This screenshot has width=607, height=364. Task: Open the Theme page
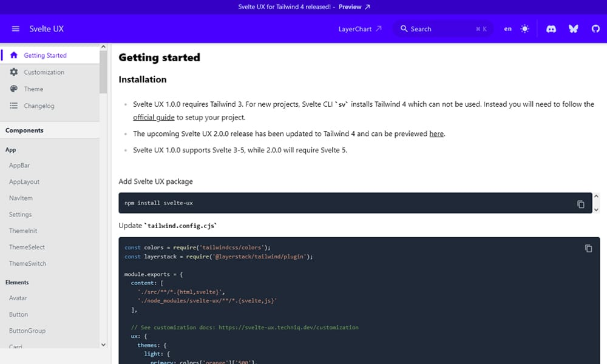pos(50,89)
